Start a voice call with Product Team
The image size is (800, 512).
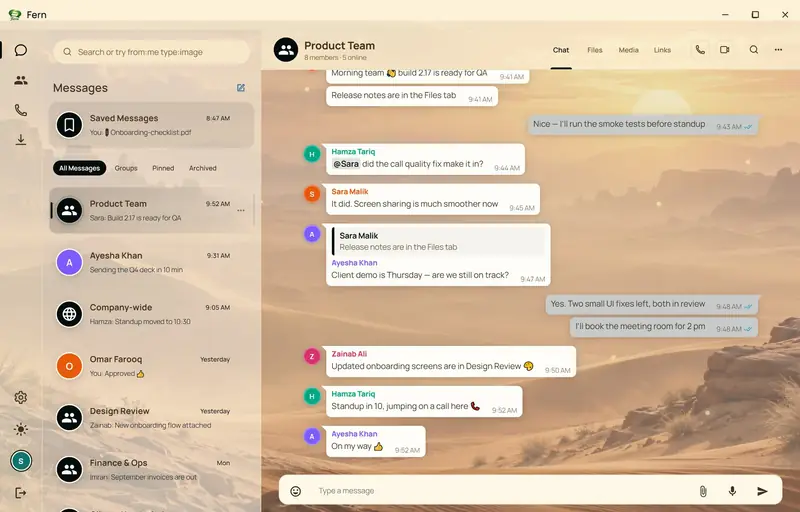point(700,50)
